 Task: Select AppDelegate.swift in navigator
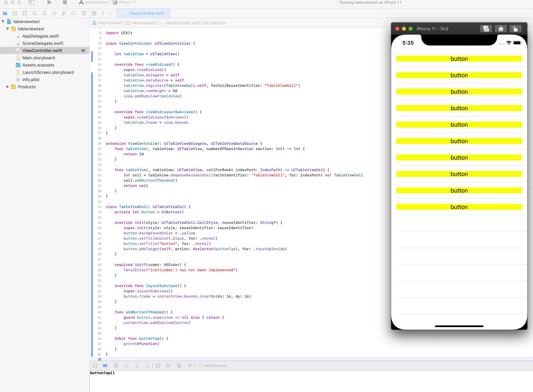pyautogui.click(x=41, y=36)
